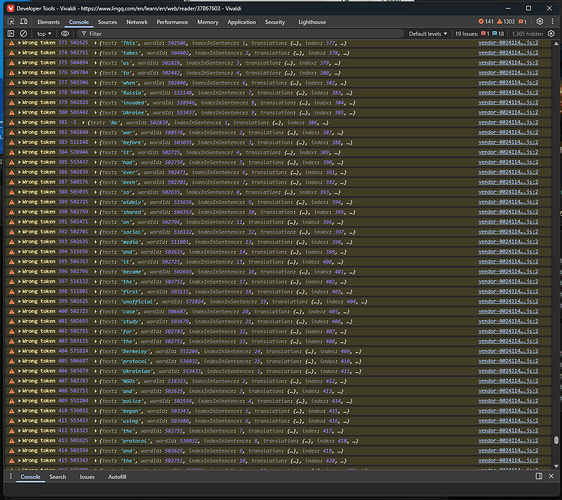Toggle the device toolbar icon
The width and height of the screenshot is (562, 500).
[24, 22]
